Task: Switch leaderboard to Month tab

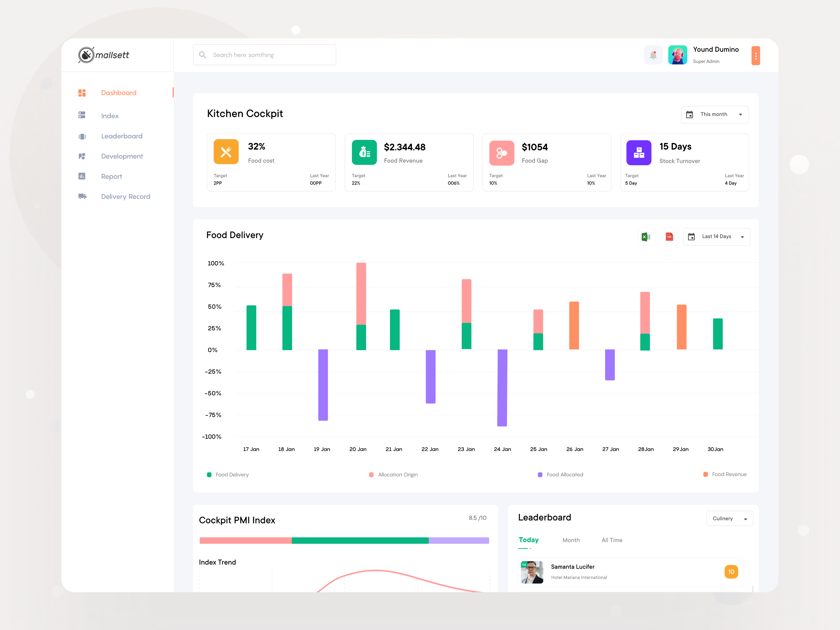Action: coord(571,540)
